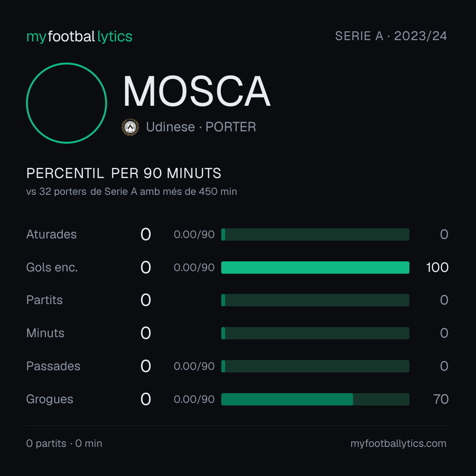Open the myfootballytics.com footer link
The height and width of the screenshot is (476, 476).
pyautogui.click(x=398, y=443)
